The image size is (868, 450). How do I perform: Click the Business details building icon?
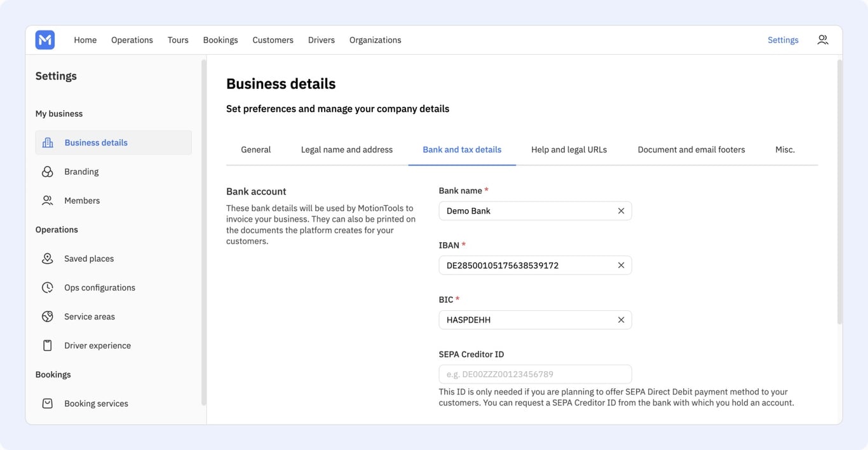pos(48,142)
